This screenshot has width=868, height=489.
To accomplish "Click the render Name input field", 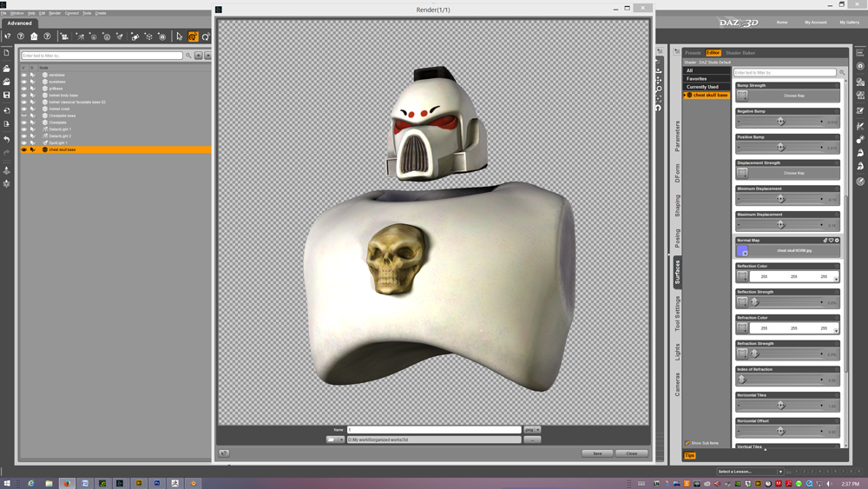I will point(434,430).
